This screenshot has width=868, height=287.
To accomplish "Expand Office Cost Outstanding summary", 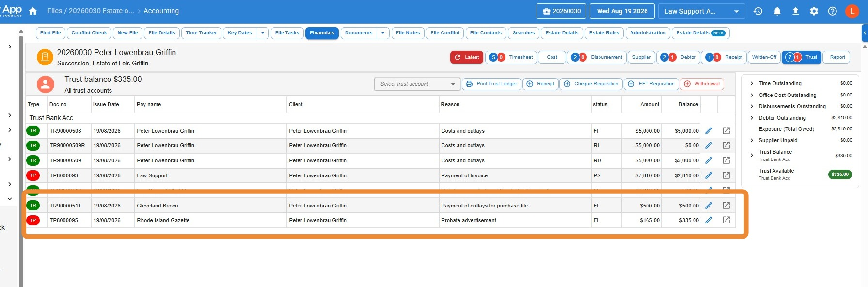I will (x=752, y=95).
